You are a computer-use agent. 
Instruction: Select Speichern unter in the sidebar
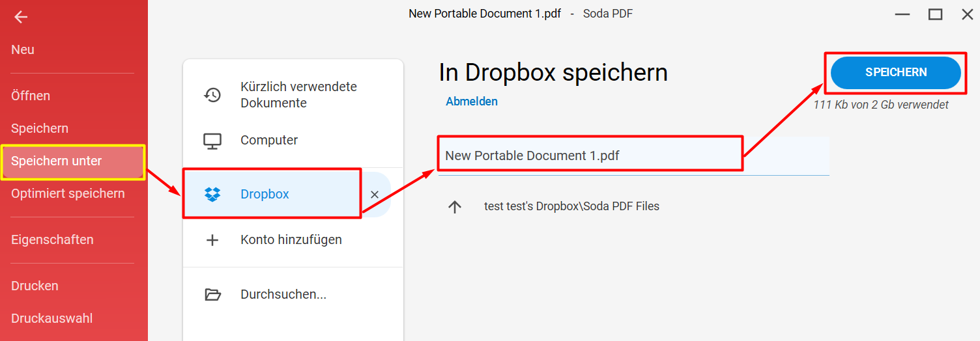pyautogui.click(x=72, y=162)
